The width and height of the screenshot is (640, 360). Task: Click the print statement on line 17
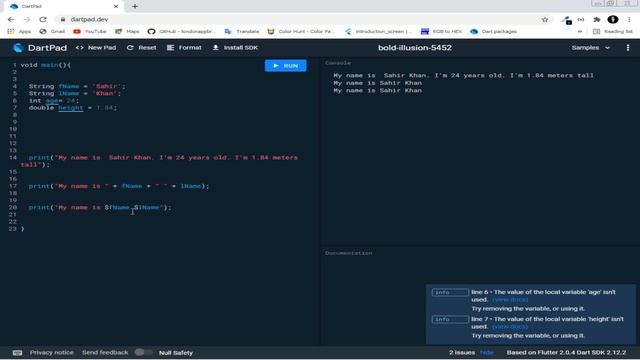pos(118,186)
